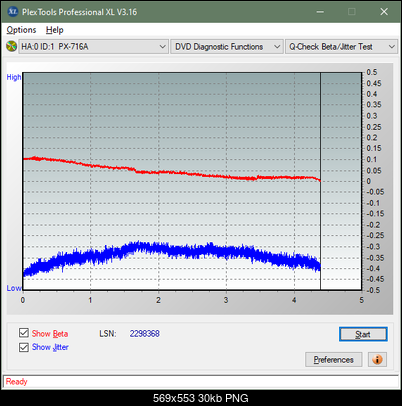Open the Preferences button
Screen dimensions: 402x406
point(333,360)
